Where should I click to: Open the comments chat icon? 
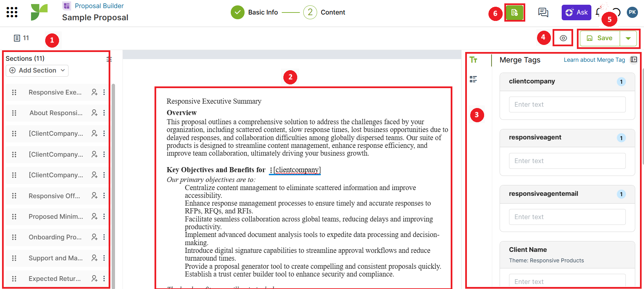point(543,12)
